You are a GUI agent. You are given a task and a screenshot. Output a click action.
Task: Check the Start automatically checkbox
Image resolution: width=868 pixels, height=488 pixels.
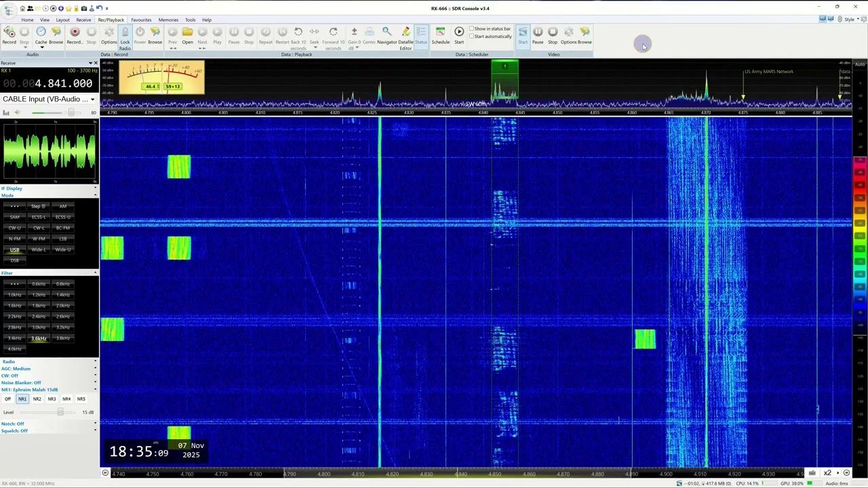click(491, 37)
